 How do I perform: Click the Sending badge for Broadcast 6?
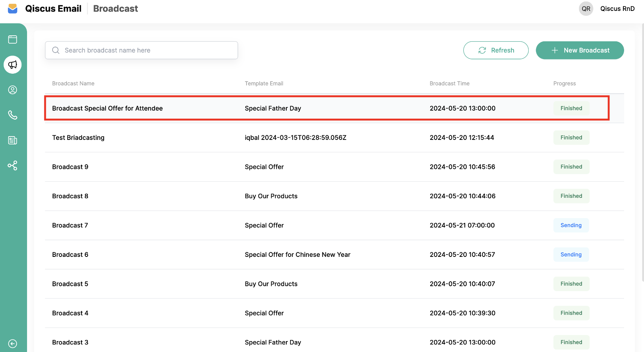(x=571, y=255)
